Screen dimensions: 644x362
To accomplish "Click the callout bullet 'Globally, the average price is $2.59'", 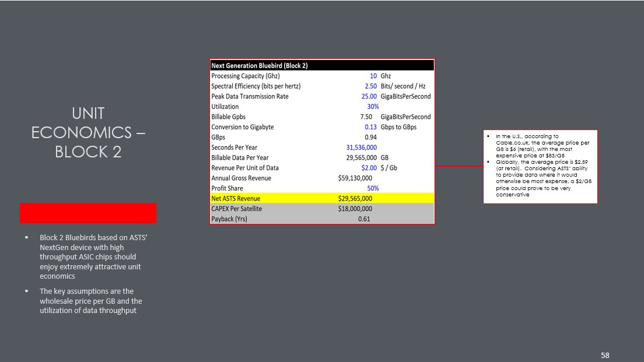I will (544, 178).
